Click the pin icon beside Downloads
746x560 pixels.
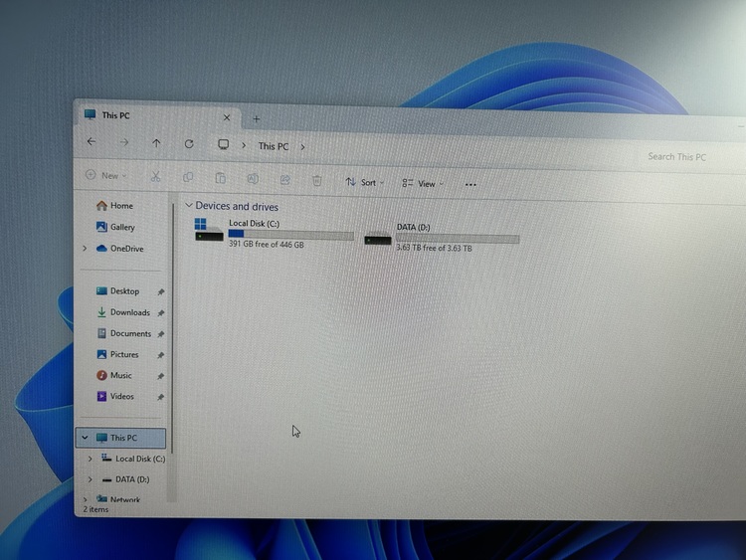pos(161,313)
